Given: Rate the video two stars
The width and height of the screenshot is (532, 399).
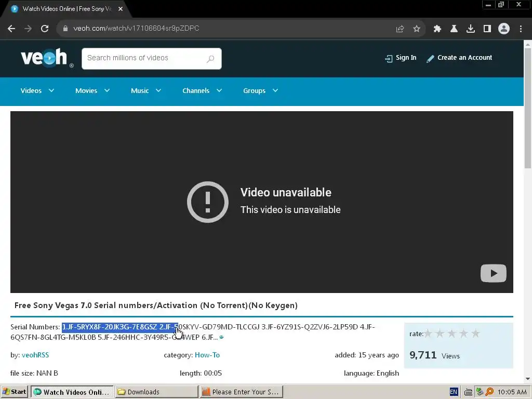Looking at the screenshot, I should click(x=440, y=334).
